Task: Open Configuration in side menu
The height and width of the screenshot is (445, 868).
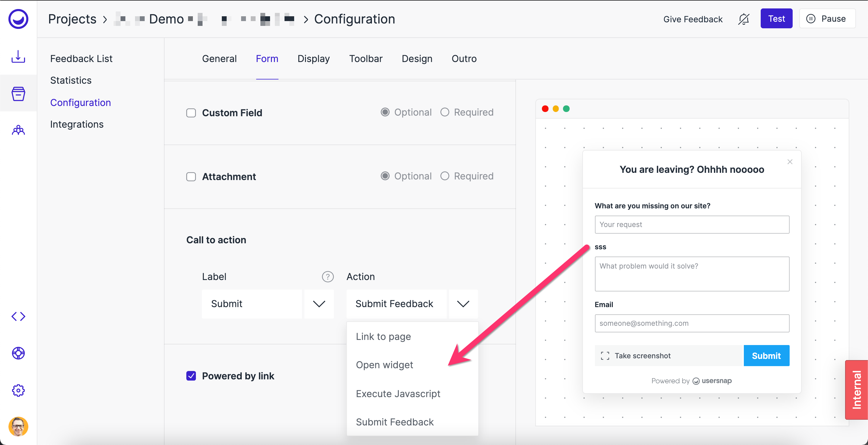Action: (x=80, y=102)
